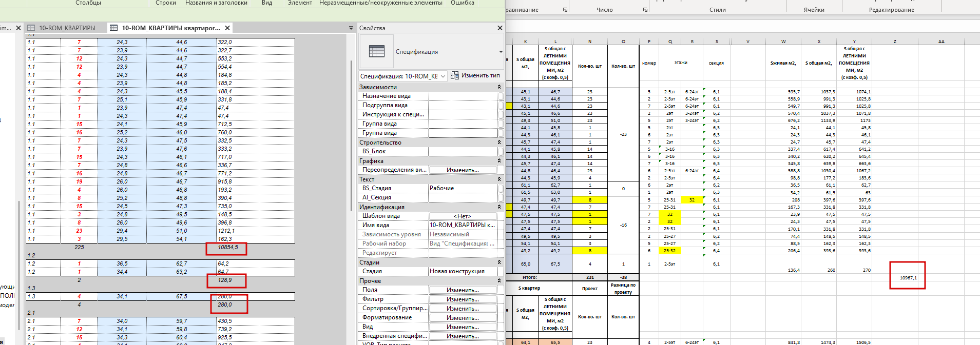Screen dimensions: 980x345
Task: Click the Изменить тип (Edit Type) icon
Action: [x=455, y=75]
